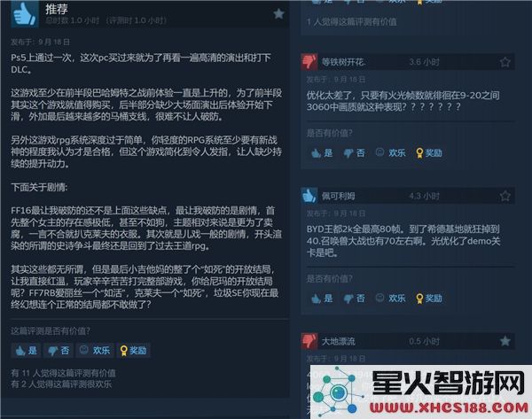
Task: Give 奖励 award to main review
Action: point(133,350)
